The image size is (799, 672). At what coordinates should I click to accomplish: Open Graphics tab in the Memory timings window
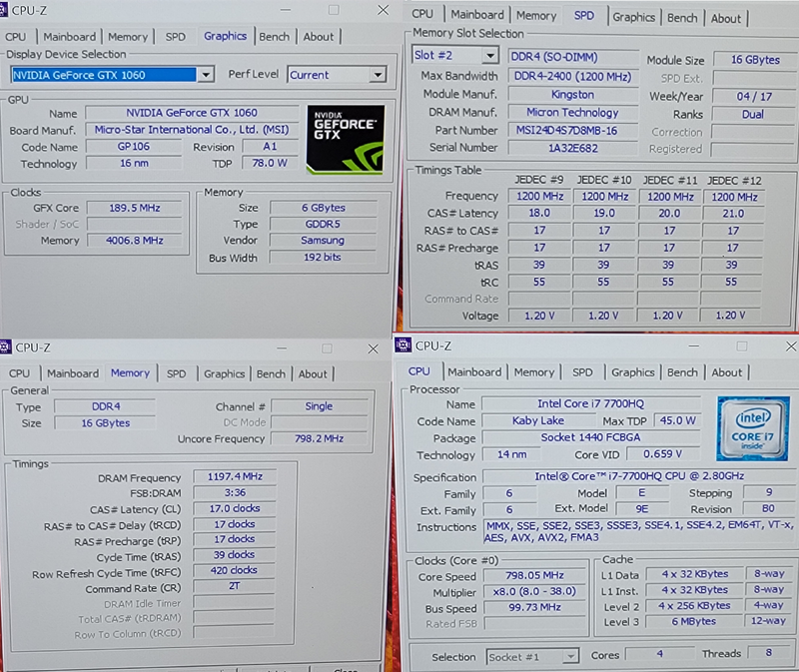tap(224, 373)
